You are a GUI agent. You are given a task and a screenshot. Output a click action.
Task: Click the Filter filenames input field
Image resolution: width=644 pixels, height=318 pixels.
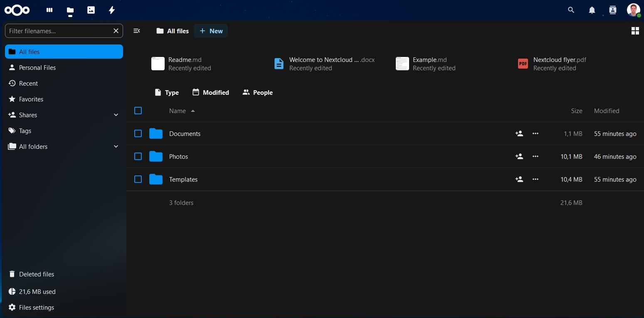pos(58,31)
